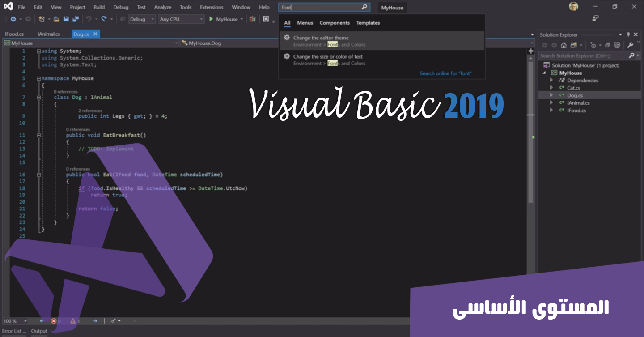Switch to the IFood.cs tab
The height and width of the screenshot is (337, 644).
[x=14, y=34]
